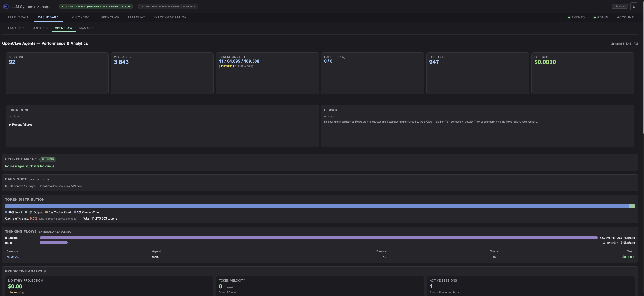
Task: Click the SESSIONS 92 stat card
Action: point(57,73)
